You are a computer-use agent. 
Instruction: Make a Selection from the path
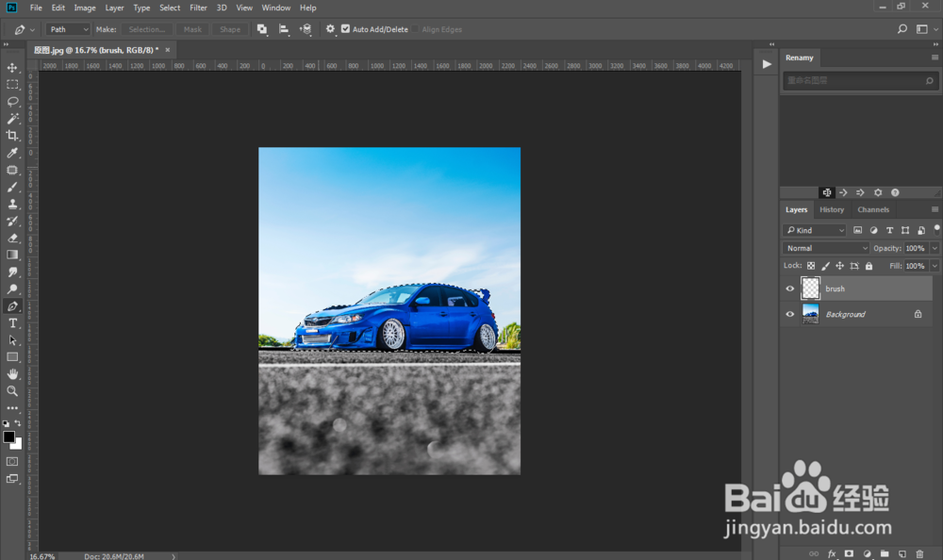[x=147, y=29]
